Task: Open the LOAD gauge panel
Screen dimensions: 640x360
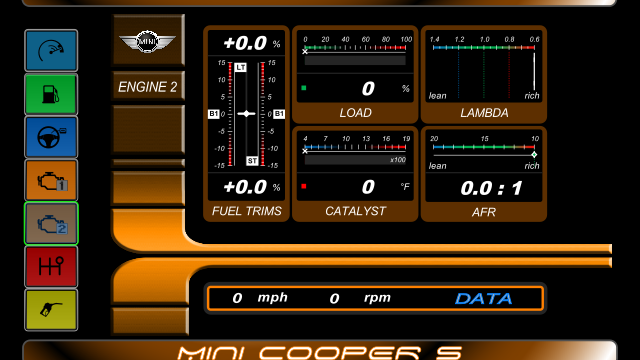Action: (x=355, y=74)
